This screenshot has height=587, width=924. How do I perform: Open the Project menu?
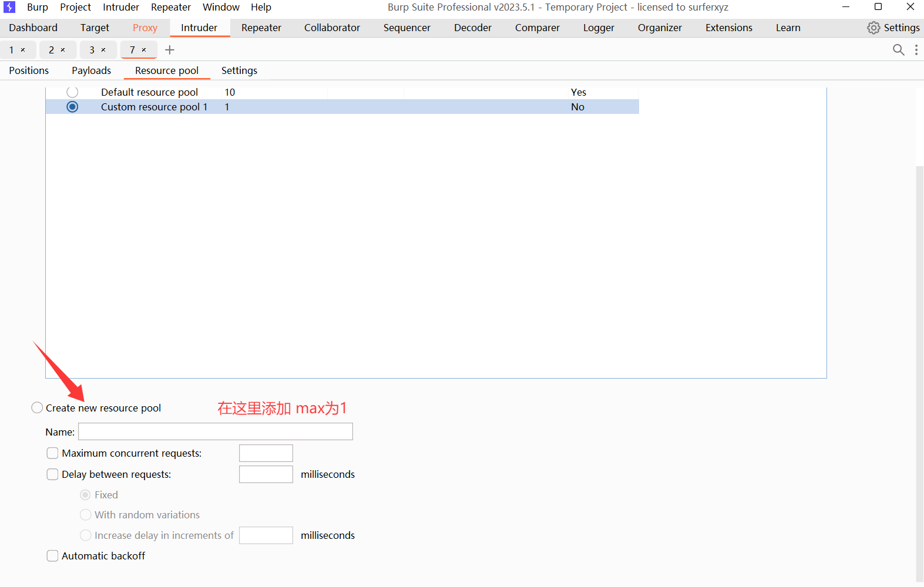click(x=75, y=7)
